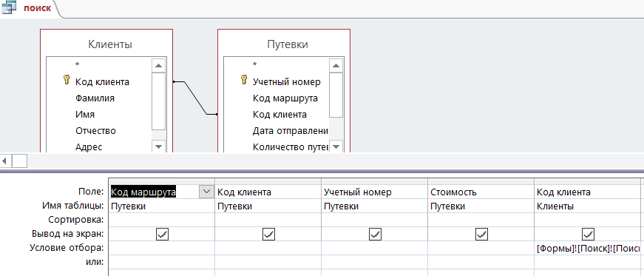Toggle show checkbox for Клиенты Код клиента column
This screenshot has height=276, width=644.
(x=588, y=235)
